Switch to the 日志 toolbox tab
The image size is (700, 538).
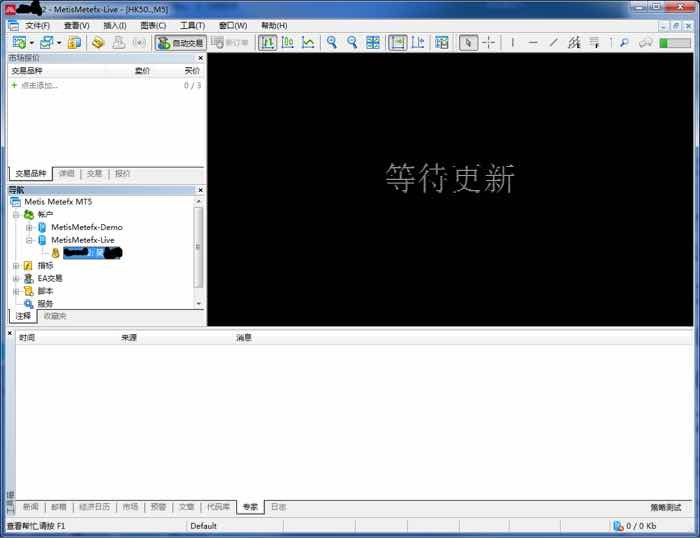pos(279,507)
